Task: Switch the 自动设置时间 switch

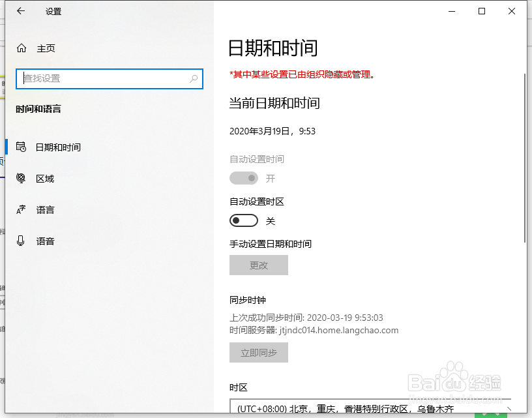Action: 243,178
